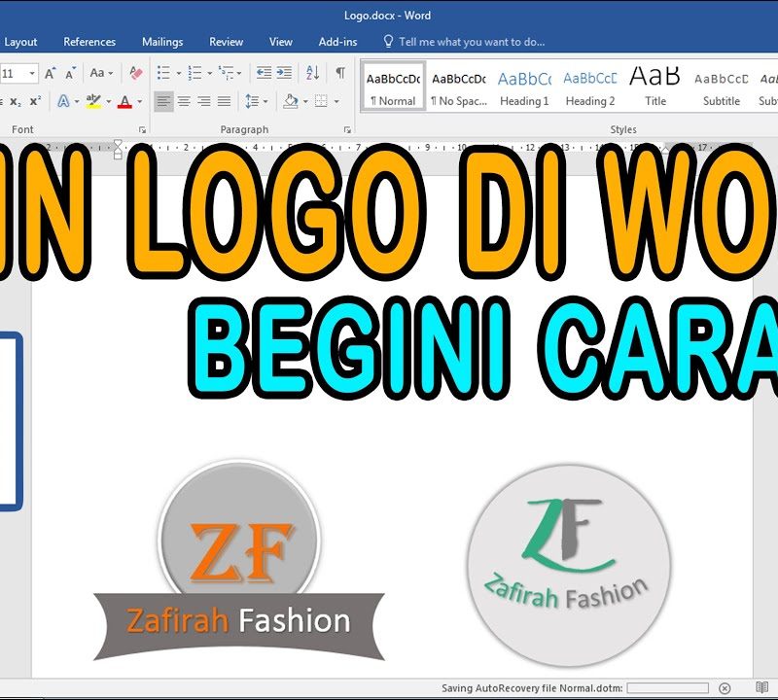778x700 pixels.
Task: Justify paragraph text
Action: click(x=224, y=102)
